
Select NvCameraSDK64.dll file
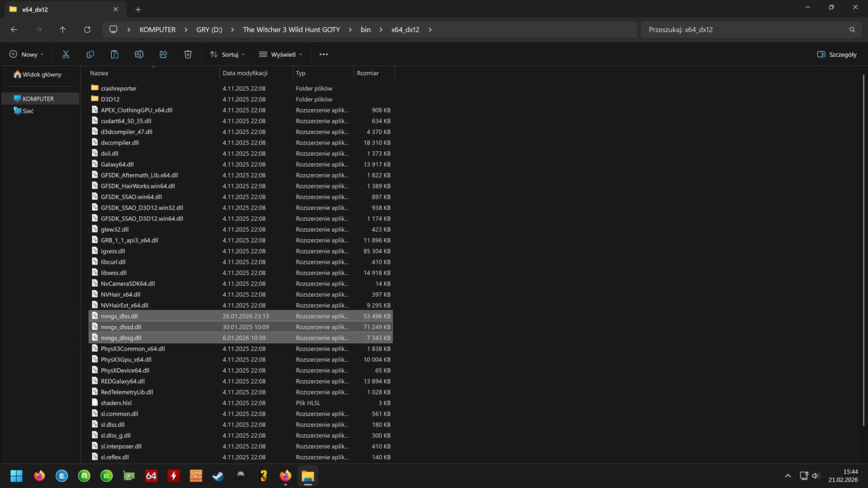(241, 283)
